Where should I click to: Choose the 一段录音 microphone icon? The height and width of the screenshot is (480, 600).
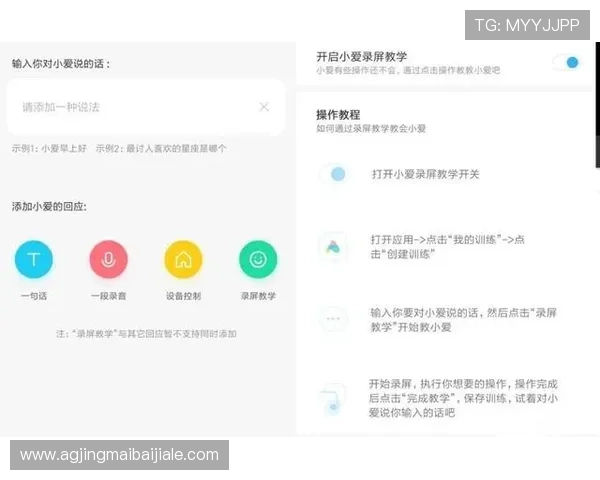[x=109, y=260]
